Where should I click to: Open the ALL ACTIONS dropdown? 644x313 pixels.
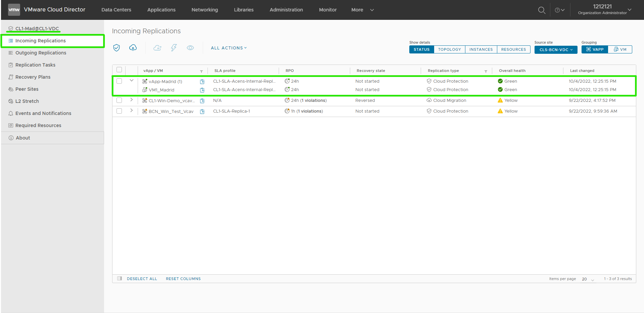(x=229, y=48)
